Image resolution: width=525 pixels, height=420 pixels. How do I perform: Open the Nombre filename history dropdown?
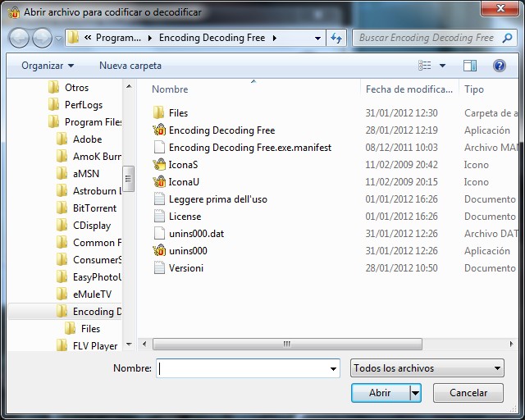[x=333, y=369]
